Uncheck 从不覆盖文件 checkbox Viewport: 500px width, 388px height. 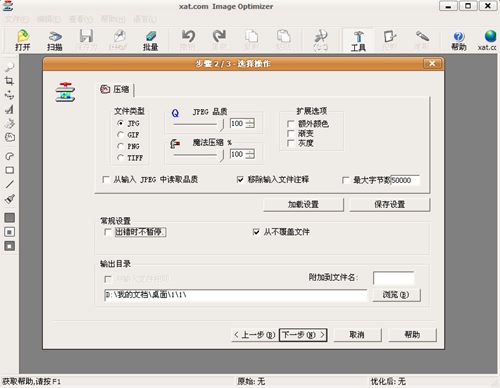(x=256, y=232)
